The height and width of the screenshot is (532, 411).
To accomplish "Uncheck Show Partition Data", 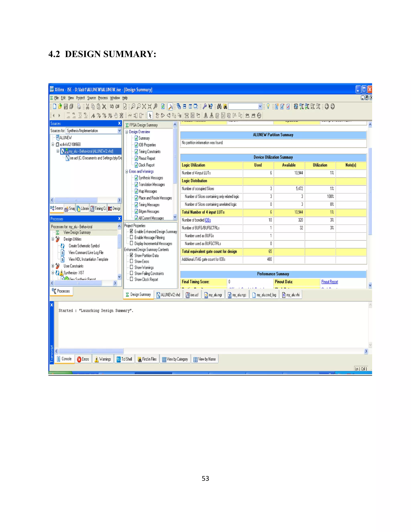I will pos(131,255).
